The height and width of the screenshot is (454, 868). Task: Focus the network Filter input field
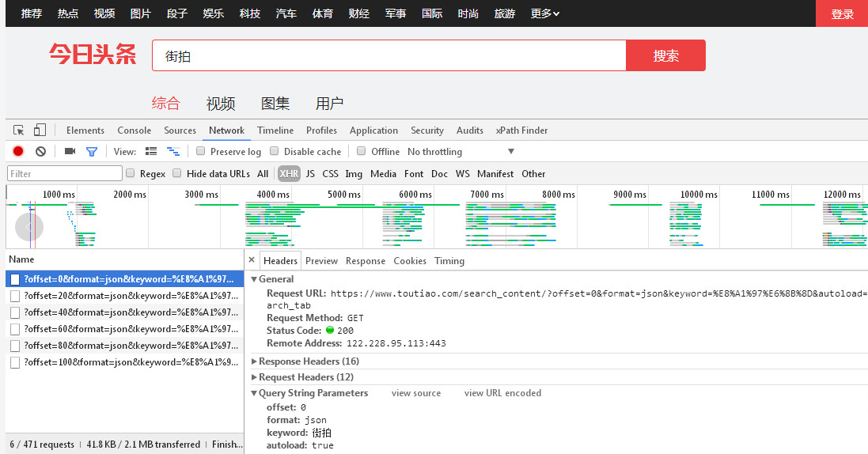pyautogui.click(x=65, y=173)
